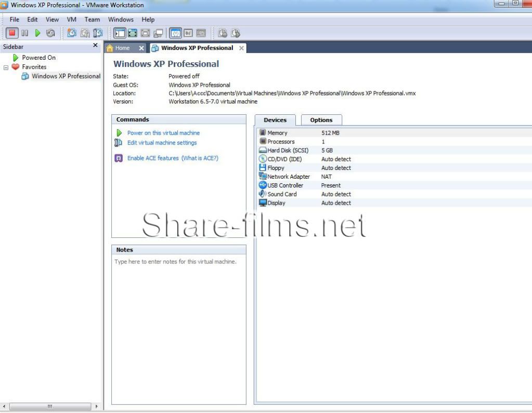Click the Sound Card speaker icon

263,194
